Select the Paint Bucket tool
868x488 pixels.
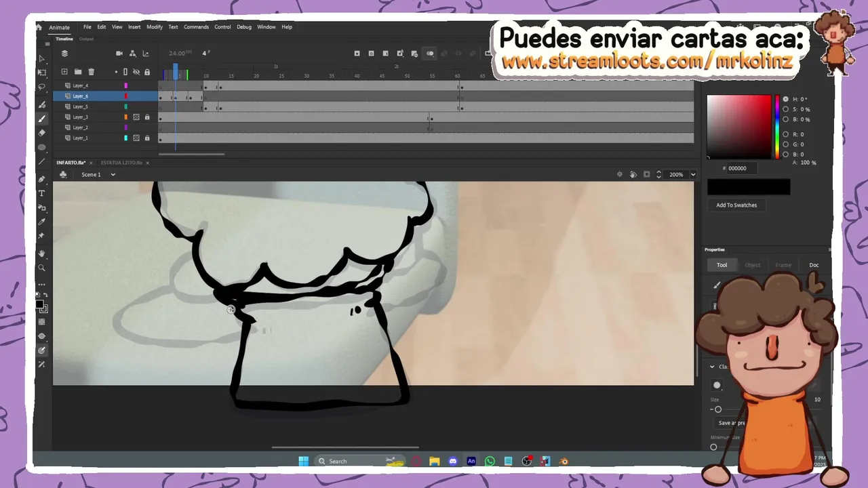pos(41,207)
